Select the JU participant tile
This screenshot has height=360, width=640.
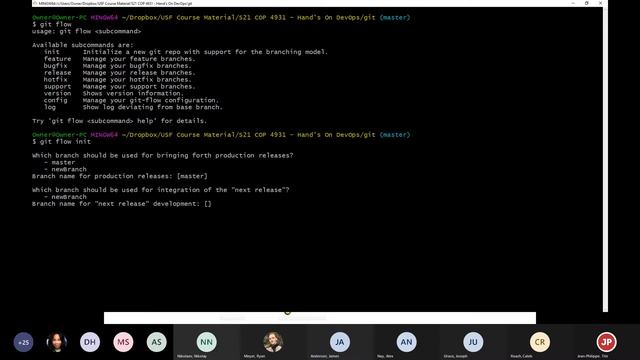[x=473, y=342]
